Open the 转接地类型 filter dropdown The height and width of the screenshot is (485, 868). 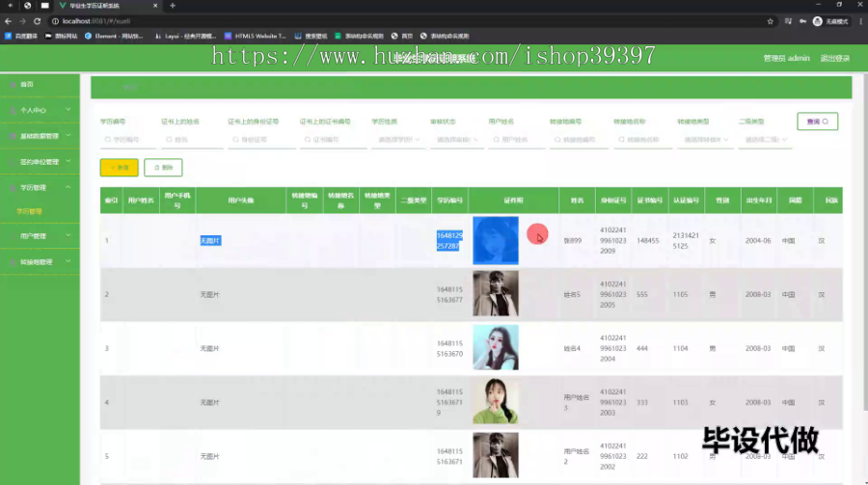coord(706,140)
